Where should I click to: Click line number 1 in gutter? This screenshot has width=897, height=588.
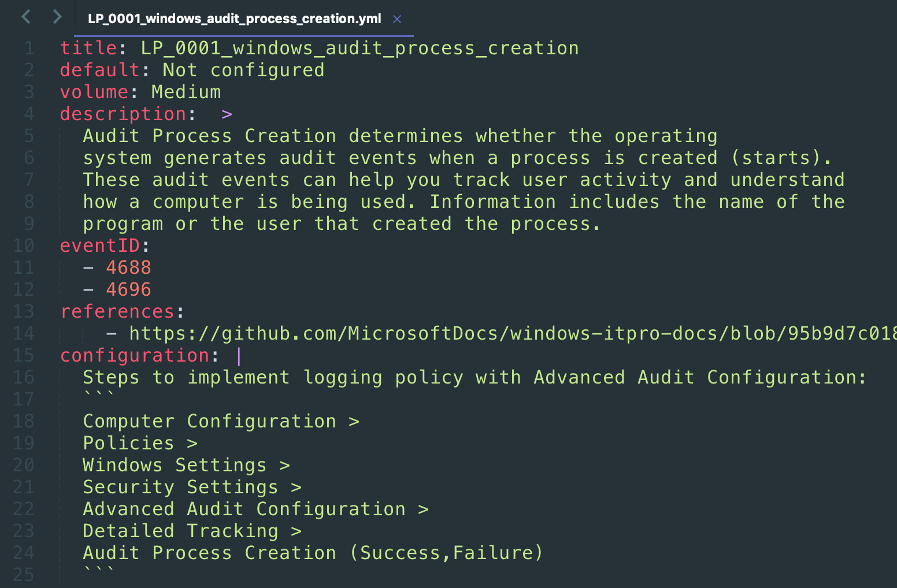pyautogui.click(x=29, y=48)
